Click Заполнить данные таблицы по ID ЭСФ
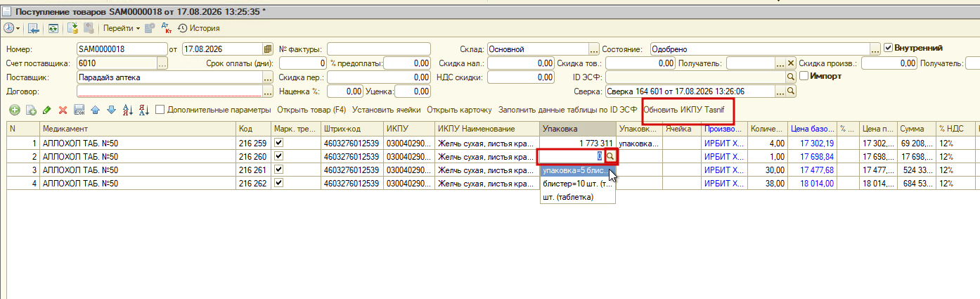The image size is (980, 299). pos(567,110)
